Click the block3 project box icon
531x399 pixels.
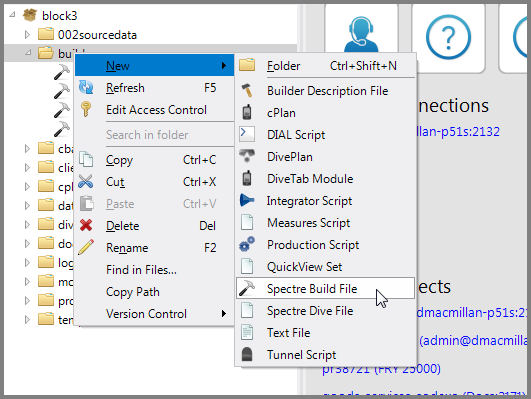[x=30, y=15]
